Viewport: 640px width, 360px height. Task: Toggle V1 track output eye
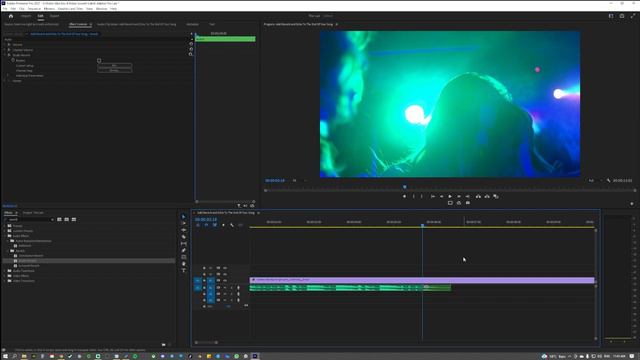(225, 280)
